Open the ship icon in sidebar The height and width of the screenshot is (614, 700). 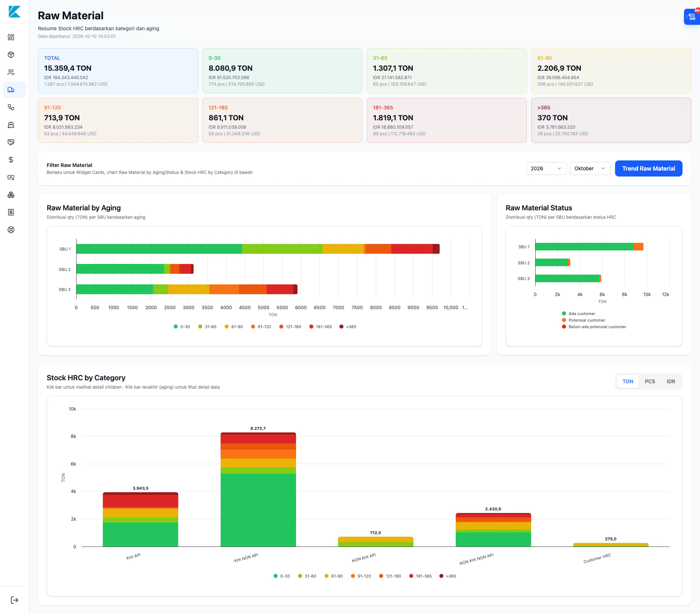click(x=11, y=125)
